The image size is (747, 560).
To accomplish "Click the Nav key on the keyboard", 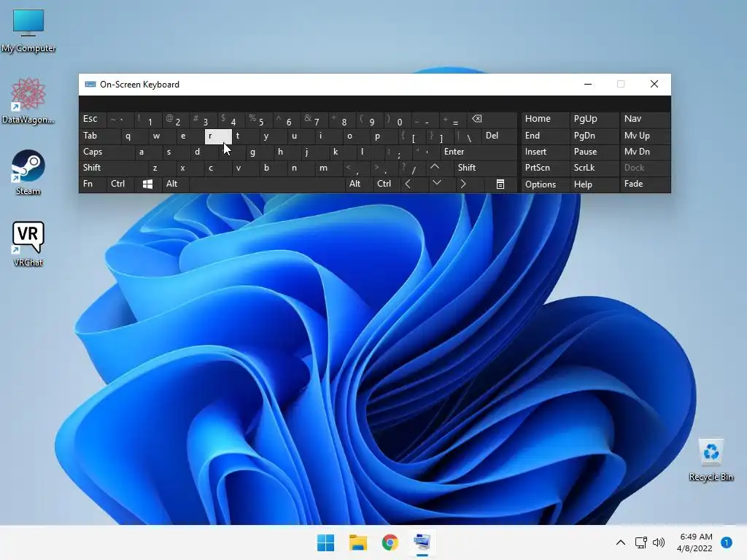I will click(645, 119).
